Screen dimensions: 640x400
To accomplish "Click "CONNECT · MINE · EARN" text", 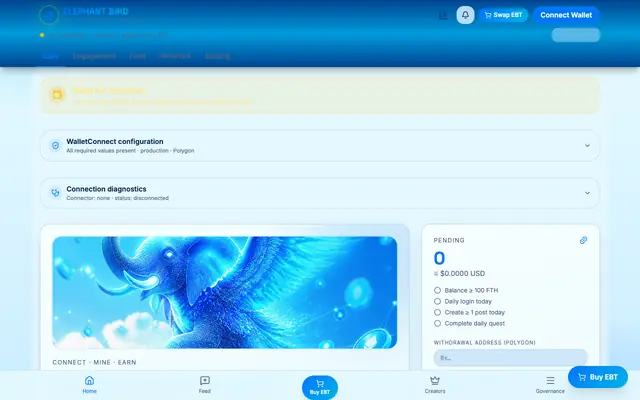I will pyautogui.click(x=94, y=362).
